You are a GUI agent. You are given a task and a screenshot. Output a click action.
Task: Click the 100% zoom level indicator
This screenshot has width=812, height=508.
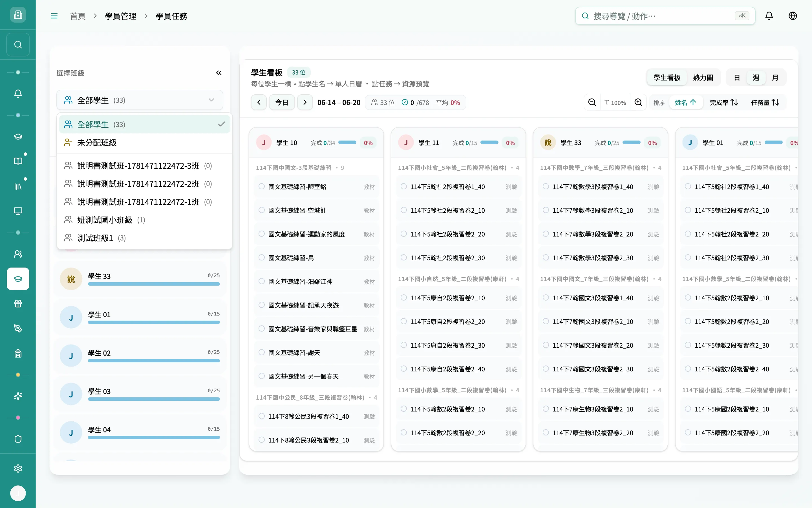pos(615,102)
